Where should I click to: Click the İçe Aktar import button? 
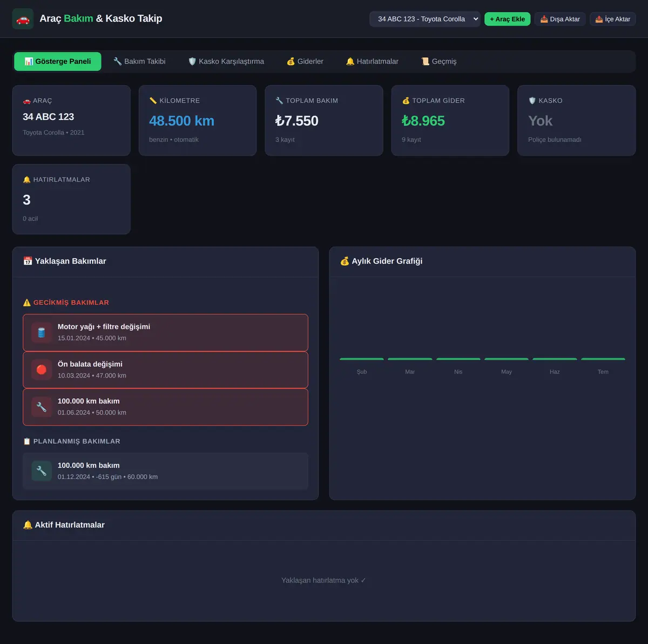[x=613, y=19]
